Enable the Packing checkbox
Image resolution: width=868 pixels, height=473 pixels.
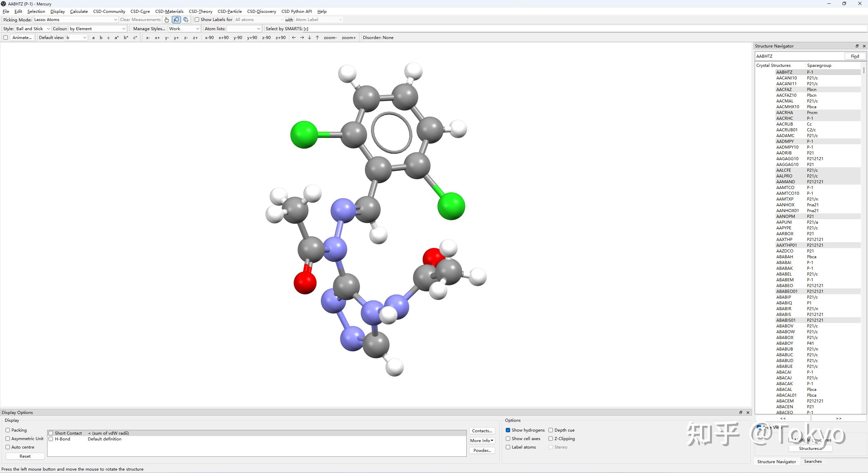click(x=8, y=430)
